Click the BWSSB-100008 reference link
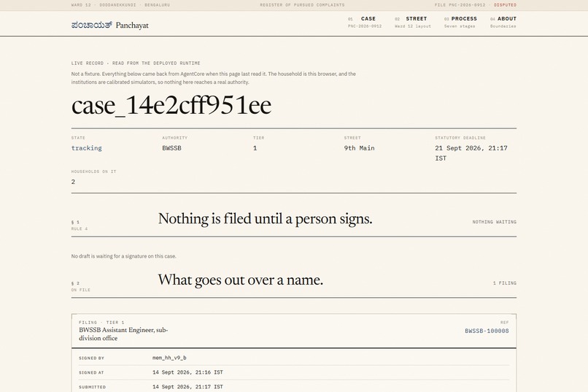Image resolution: width=588 pixels, height=392 pixels. coord(487,331)
